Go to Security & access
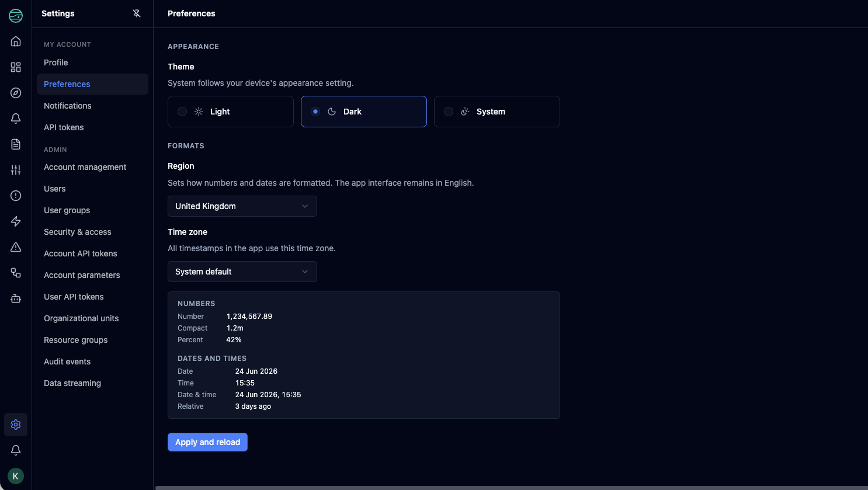Screen dimensions: 868x490 pyautogui.click(x=92, y=232)
